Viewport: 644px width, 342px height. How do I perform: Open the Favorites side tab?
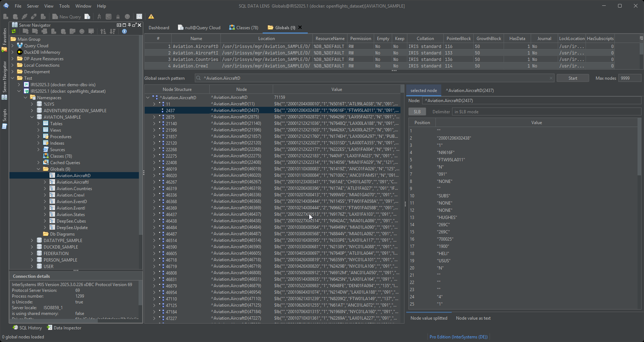(x=4, y=40)
